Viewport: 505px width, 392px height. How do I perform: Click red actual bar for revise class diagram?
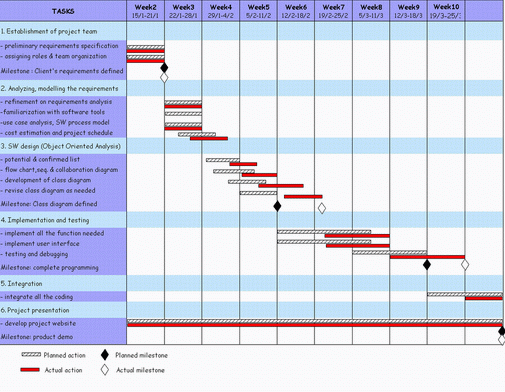[x=303, y=197]
